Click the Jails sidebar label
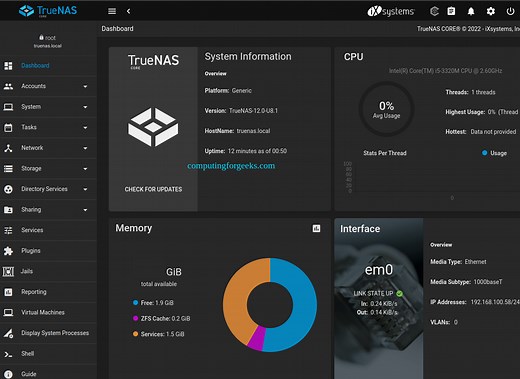Screen dimensions: 520x379 27,271
